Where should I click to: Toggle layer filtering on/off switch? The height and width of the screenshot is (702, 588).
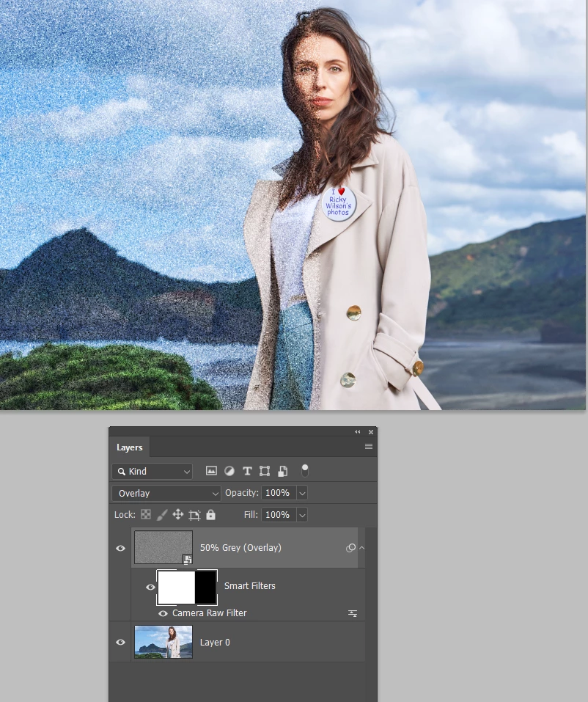click(x=305, y=470)
